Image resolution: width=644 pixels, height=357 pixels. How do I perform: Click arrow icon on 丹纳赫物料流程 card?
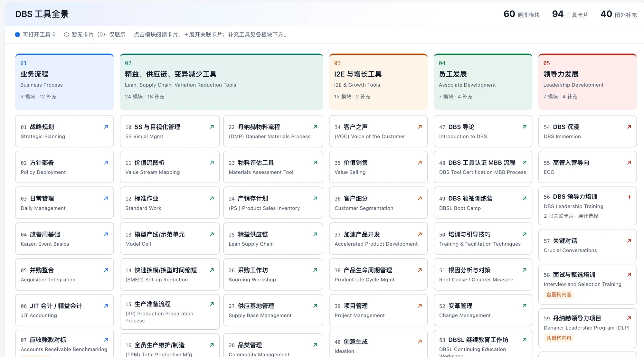point(315,127)
